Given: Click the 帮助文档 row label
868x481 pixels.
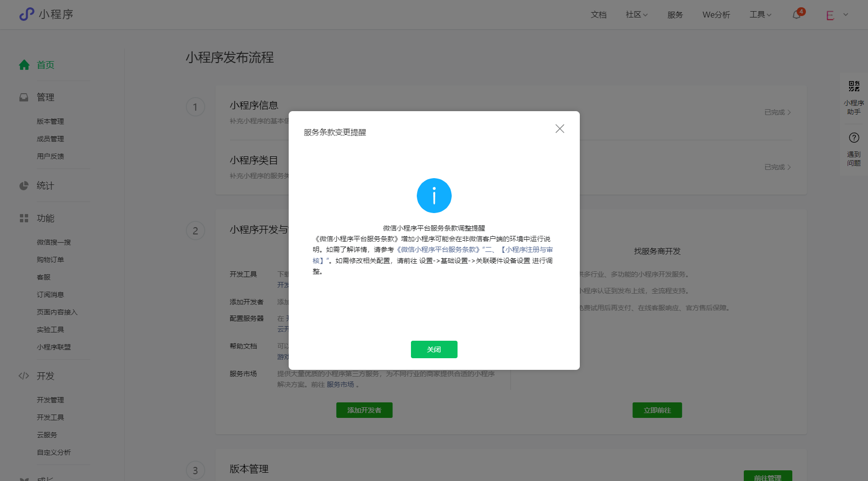Looking at the screenshot, I should click(x=243, y=346).
